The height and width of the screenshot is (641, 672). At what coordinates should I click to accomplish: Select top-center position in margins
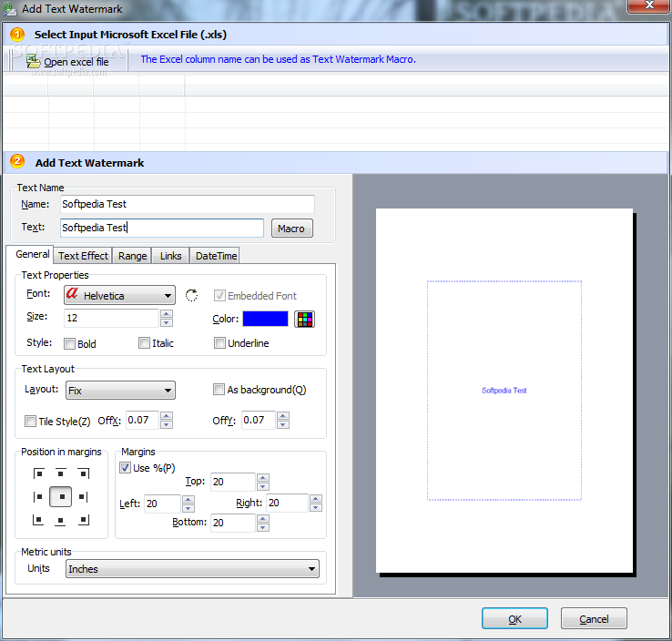pyautogui.click(x=60, y=473)
